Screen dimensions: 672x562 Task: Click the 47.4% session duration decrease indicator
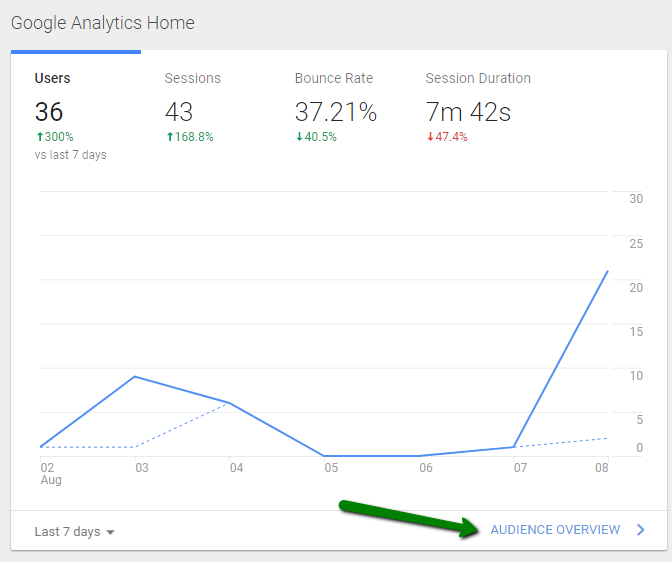[x=447, y=137]
